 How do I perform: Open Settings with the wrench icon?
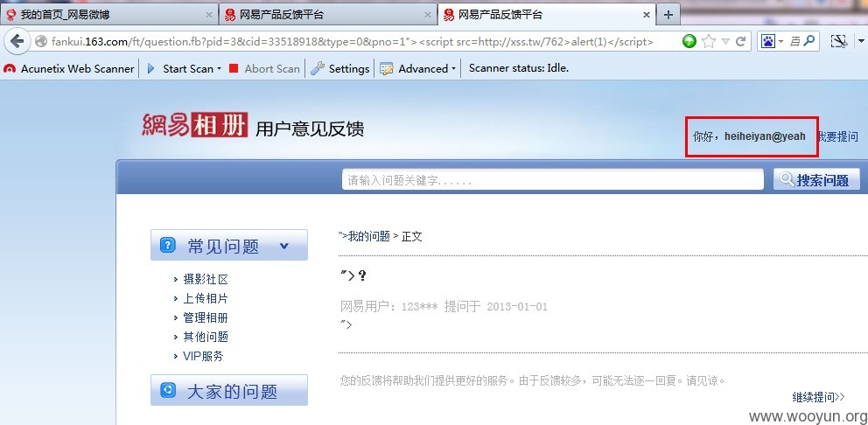pyautogui.click(x=318, y=68)
